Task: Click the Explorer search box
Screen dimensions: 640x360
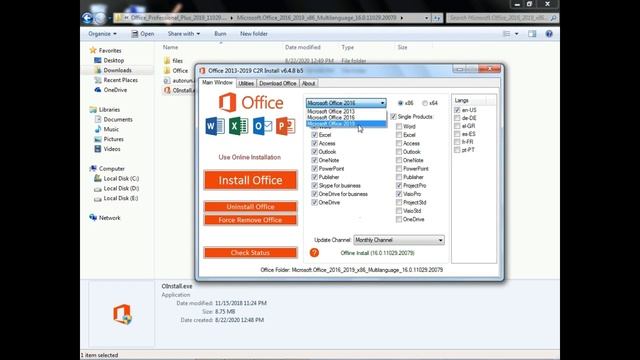Action: click(502, 18)
